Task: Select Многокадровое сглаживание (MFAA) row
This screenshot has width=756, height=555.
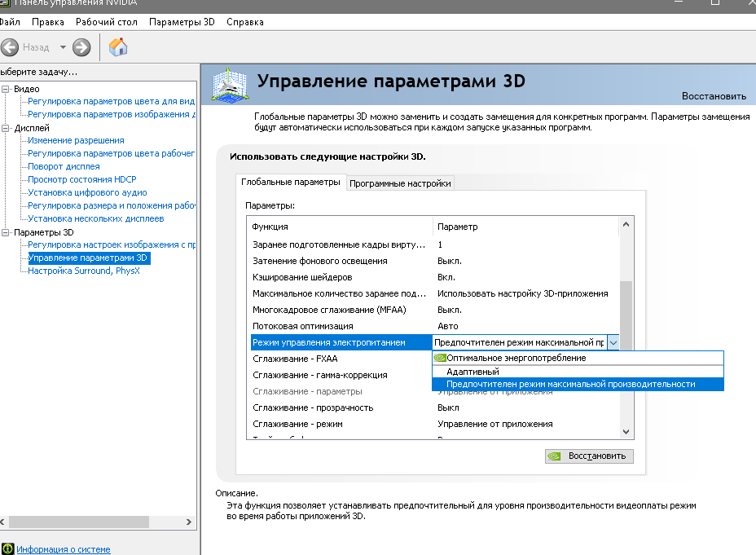Action: coord(434,310)
